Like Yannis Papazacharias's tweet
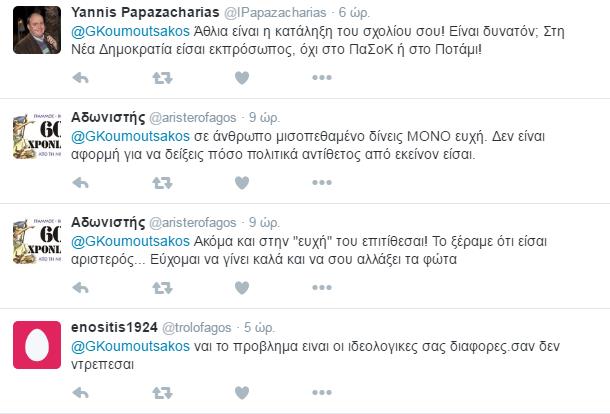 (x=242, y=78)
